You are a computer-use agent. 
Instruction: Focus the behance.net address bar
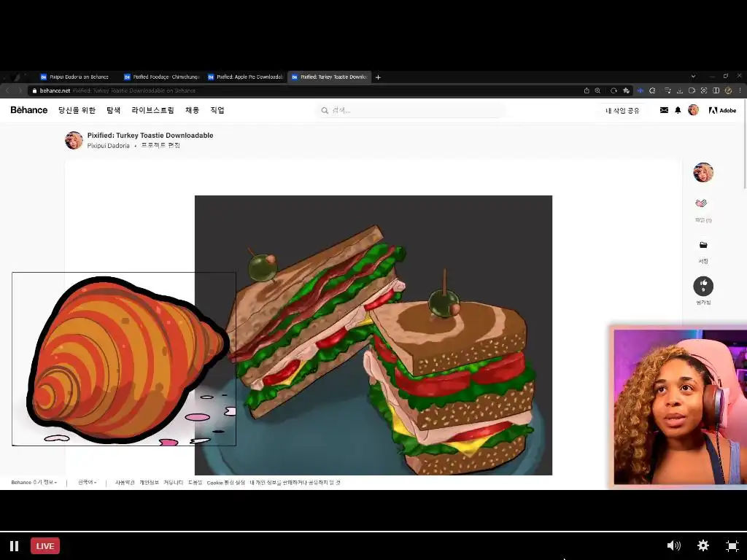pyautogui.click(x=305, y=90)
